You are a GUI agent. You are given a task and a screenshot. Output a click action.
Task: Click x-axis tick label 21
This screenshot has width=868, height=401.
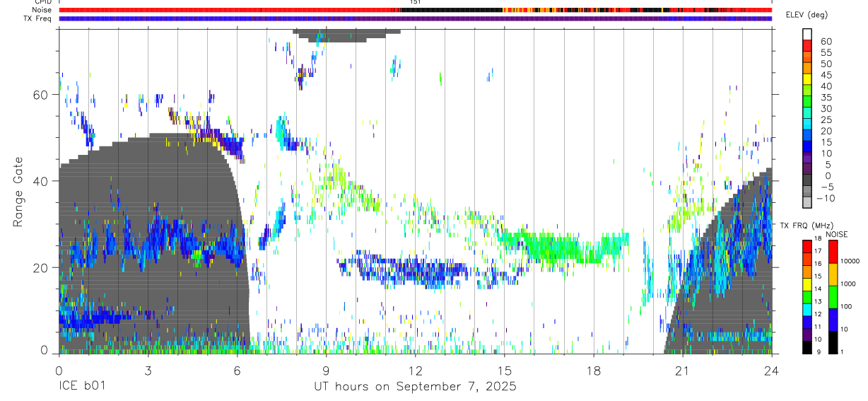[683, 371]
